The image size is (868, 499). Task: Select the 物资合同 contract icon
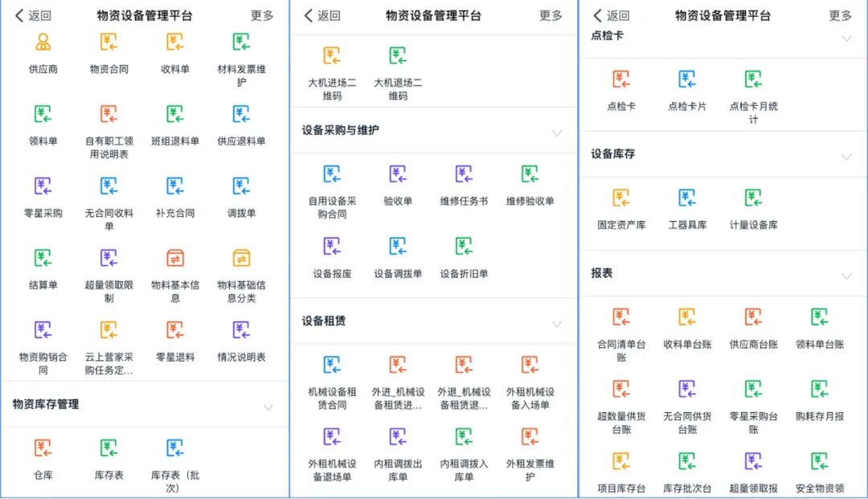[108, 48]
